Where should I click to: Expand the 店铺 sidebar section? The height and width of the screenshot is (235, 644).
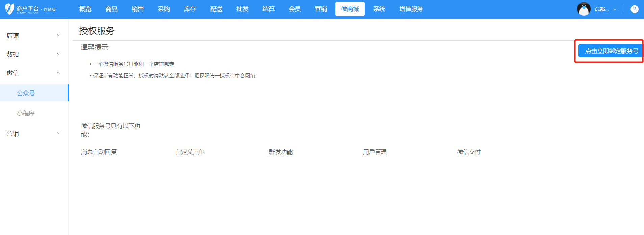(34, 35)
